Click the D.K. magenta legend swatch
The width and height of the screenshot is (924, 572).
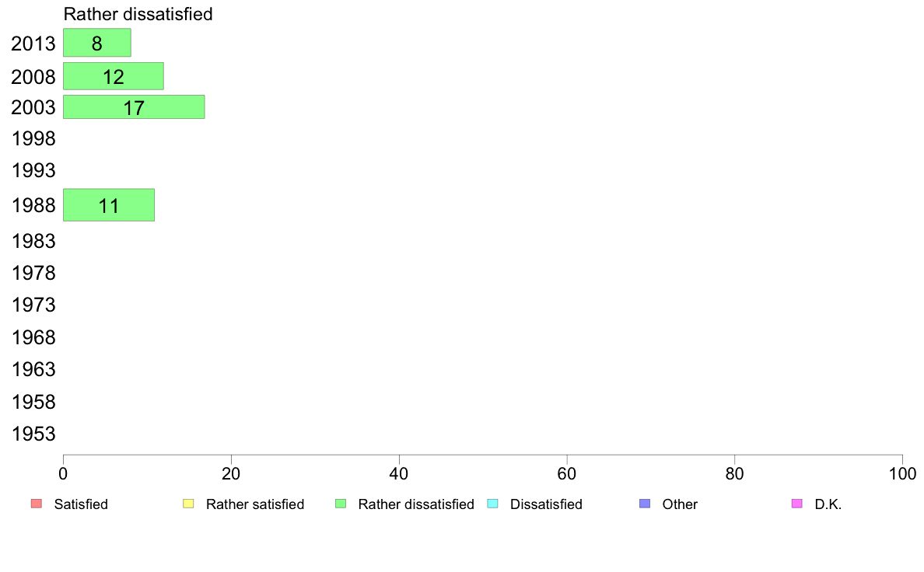pyautogui.click(x=796, y=504)
